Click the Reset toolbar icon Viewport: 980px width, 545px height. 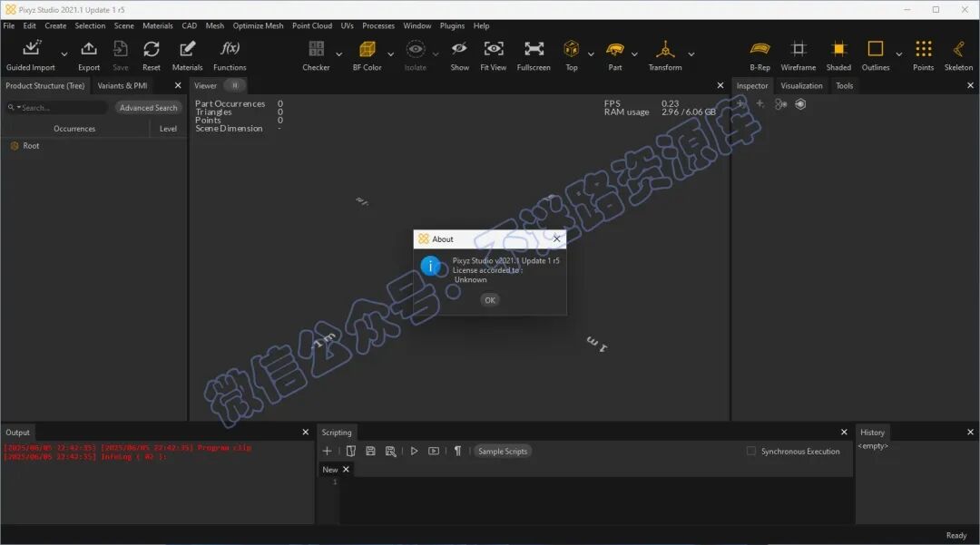click(152, 49)
